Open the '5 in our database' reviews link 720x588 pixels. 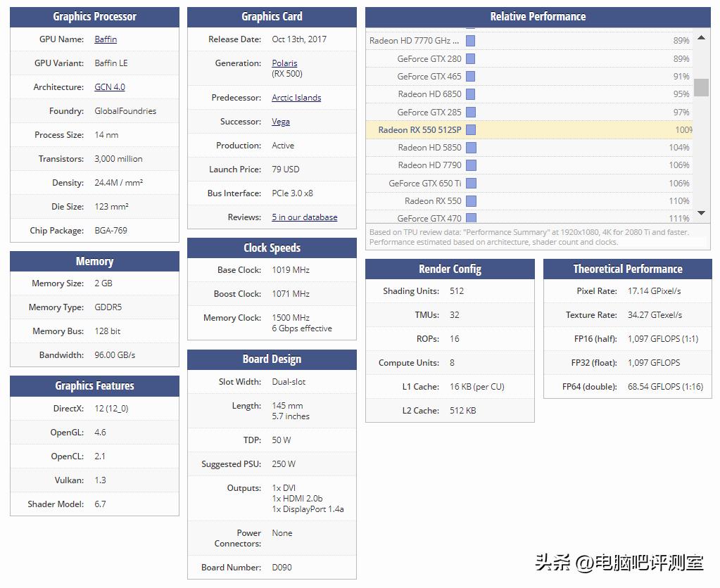[x=305, y=217]
